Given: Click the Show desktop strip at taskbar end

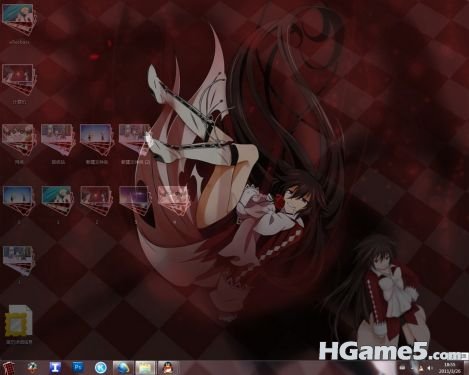Looking at the screenshot, I should [466, 368].
